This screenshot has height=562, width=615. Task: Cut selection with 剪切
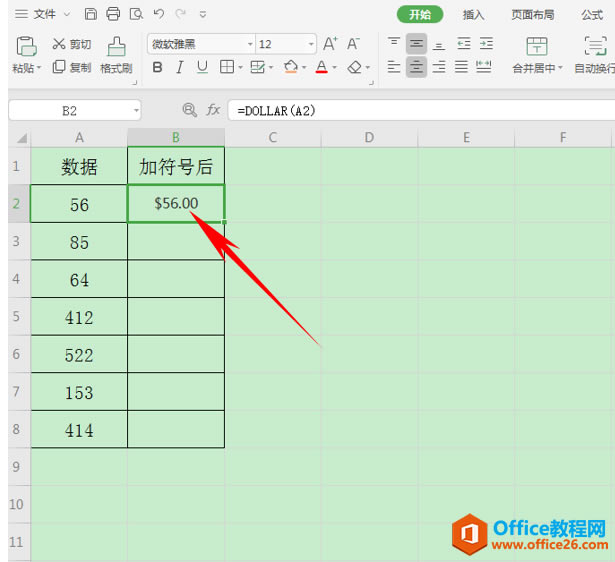[x=72, y=44]
